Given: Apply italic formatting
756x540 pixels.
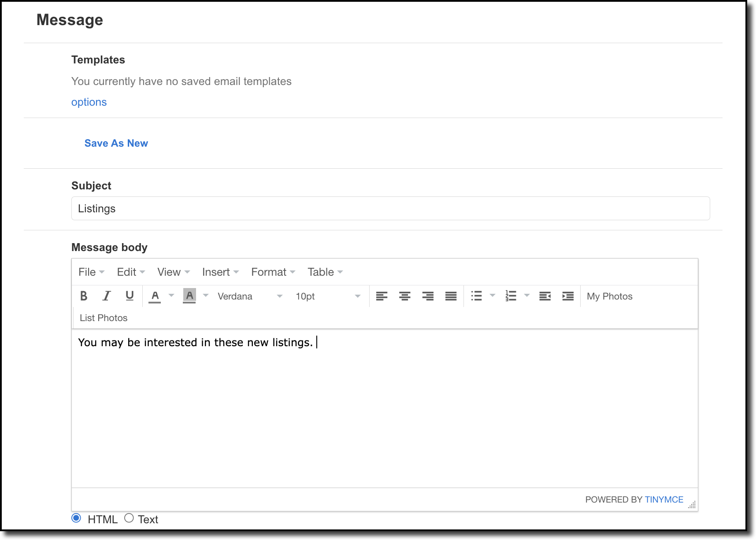Looking at the screenshot, I should (106, 296).
